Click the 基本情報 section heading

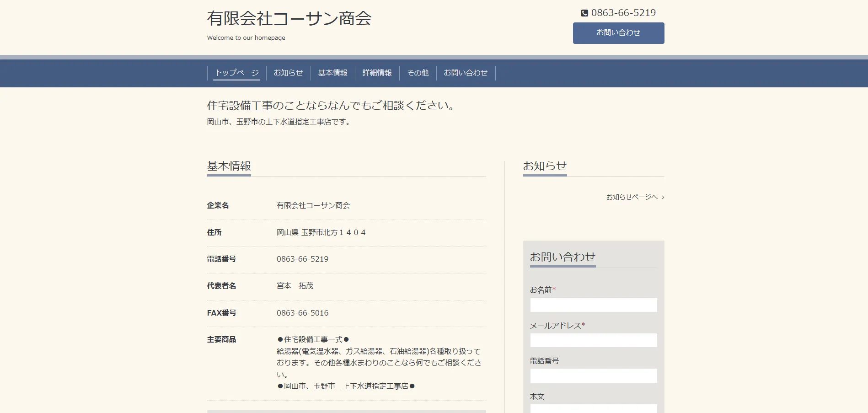(229, 166)
